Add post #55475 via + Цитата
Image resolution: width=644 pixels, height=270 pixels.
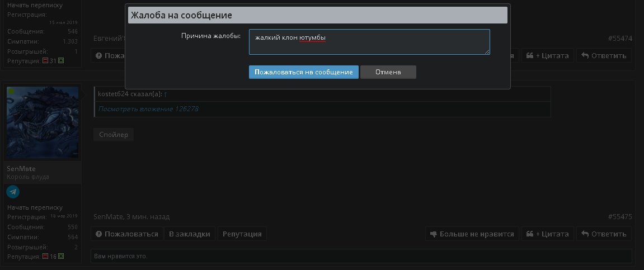547,234
